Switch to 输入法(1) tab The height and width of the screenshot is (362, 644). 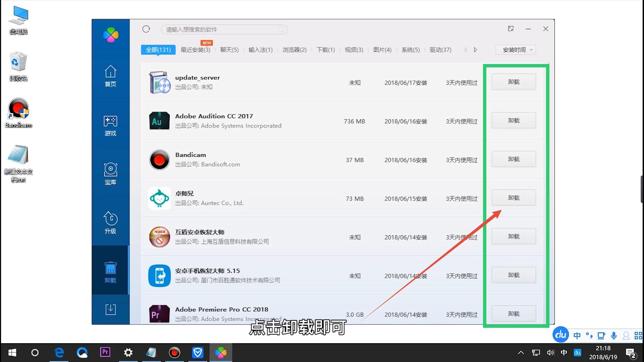[x=261, y=50]
